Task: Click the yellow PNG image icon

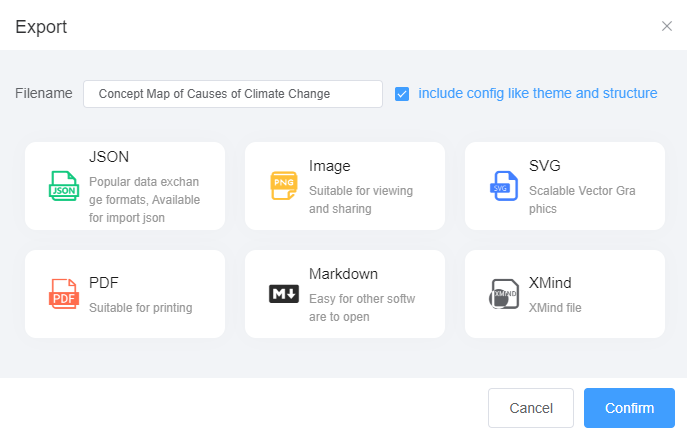Action: click(284, 186)
